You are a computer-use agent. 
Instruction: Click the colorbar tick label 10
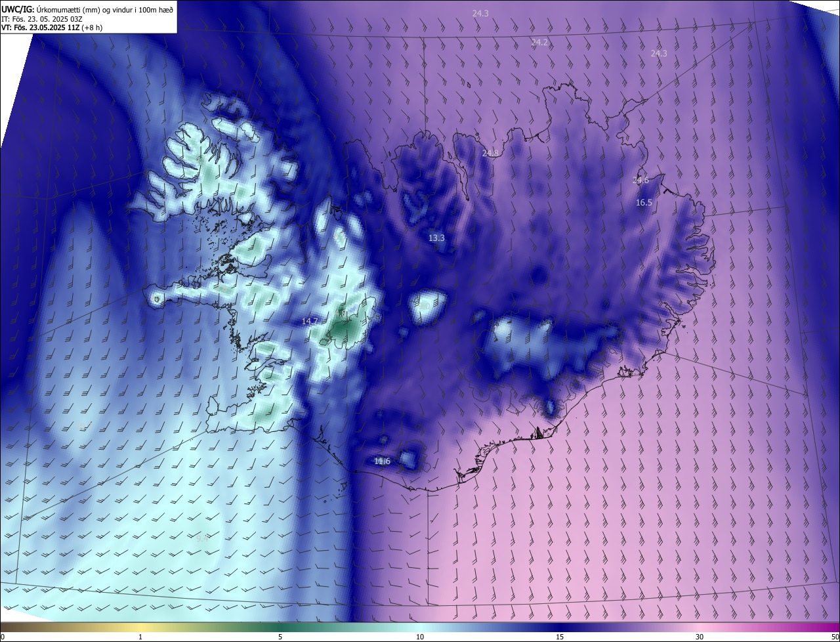420,637
